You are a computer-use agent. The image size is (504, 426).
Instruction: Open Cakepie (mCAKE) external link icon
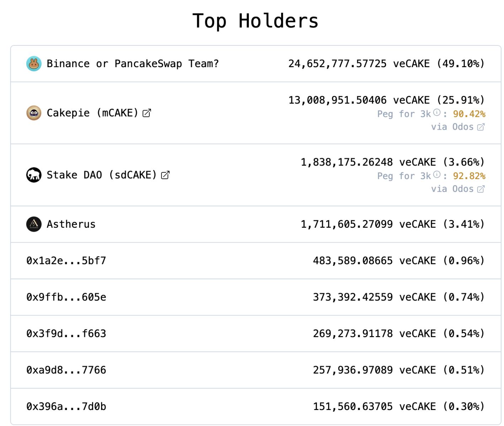coord(147,113)
